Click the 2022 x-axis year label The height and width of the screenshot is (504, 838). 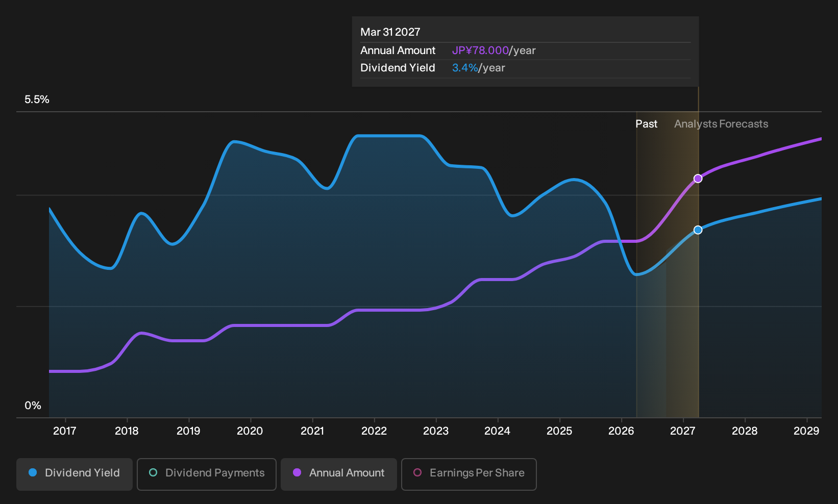coord(374,431)
